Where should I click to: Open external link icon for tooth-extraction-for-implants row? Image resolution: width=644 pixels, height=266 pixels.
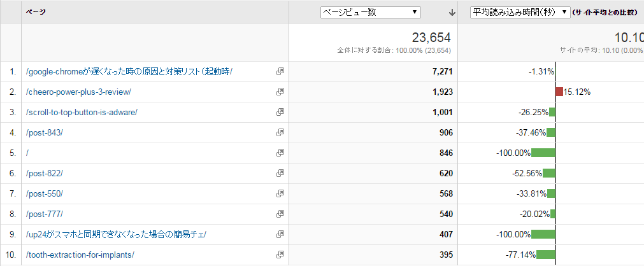(x=280, y=255)
